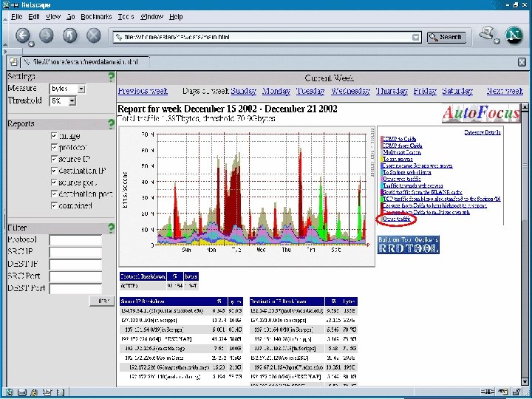Open the Help menu
Image resolution: width=532 pixels, height=399 pixels.
[x=176, y=16]
